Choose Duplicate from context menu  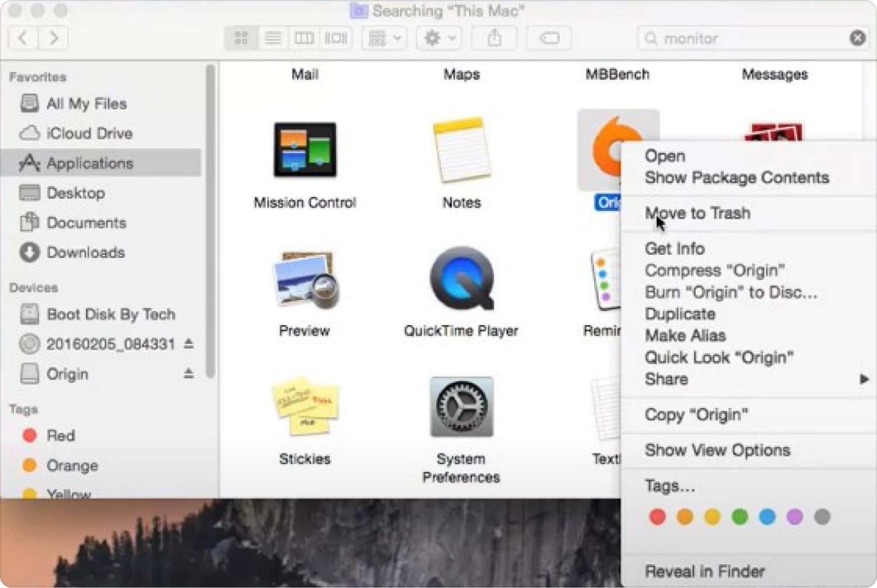(x=680, y=314)
